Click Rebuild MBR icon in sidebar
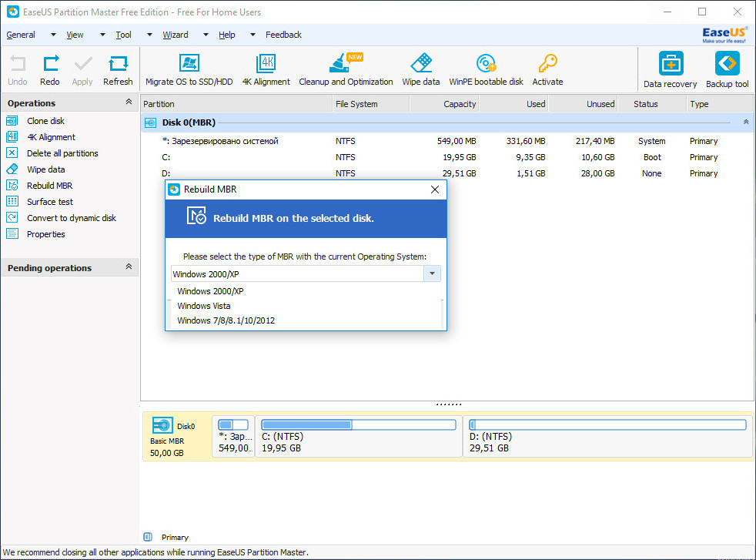Viewport: 756px width, 560px height. [12, 185]
